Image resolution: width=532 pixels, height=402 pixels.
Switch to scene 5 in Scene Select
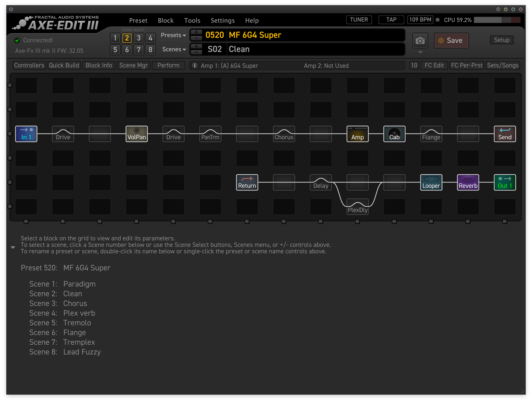click(115, 50)
